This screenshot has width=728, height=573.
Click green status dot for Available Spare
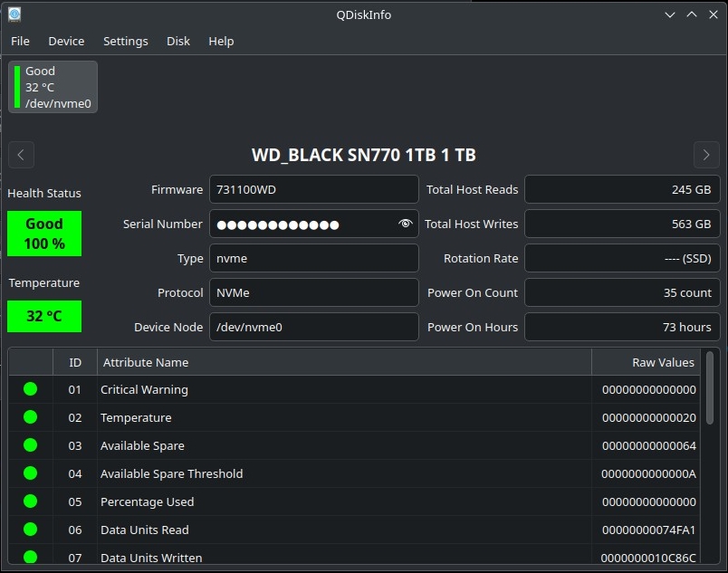(30, 445)
